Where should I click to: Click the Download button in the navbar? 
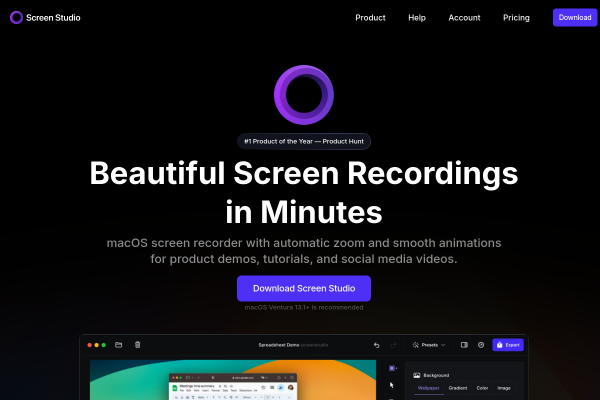575,18
